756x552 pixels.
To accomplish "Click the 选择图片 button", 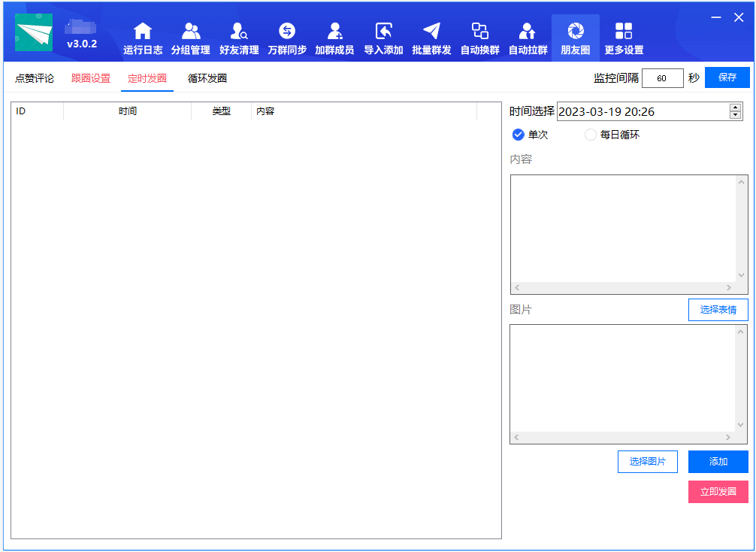I will pyautogui.click(x=648, y=462).
